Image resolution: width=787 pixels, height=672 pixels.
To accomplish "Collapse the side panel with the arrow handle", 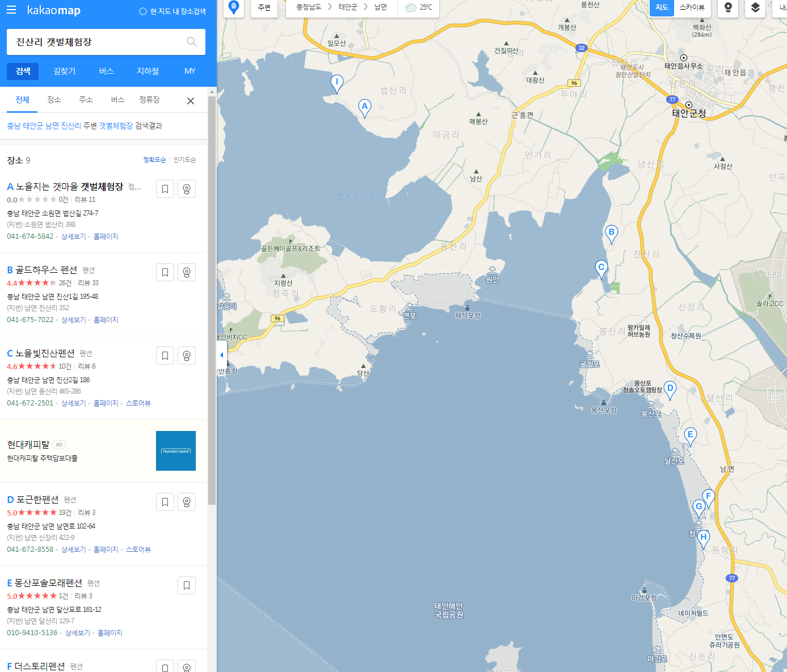I will tap(221, 355).
